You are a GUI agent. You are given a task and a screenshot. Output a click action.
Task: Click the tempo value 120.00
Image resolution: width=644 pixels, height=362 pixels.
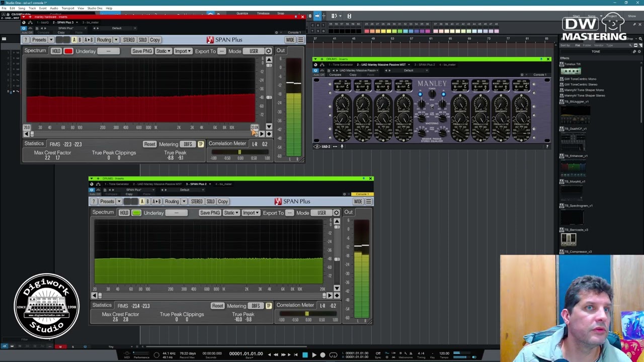[444, 353]
